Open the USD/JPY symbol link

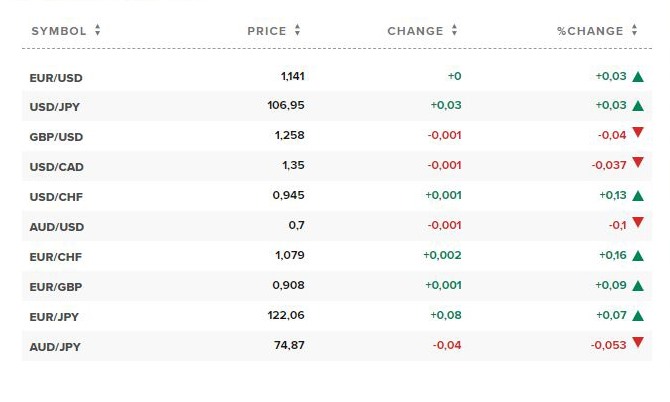point(55,107)
